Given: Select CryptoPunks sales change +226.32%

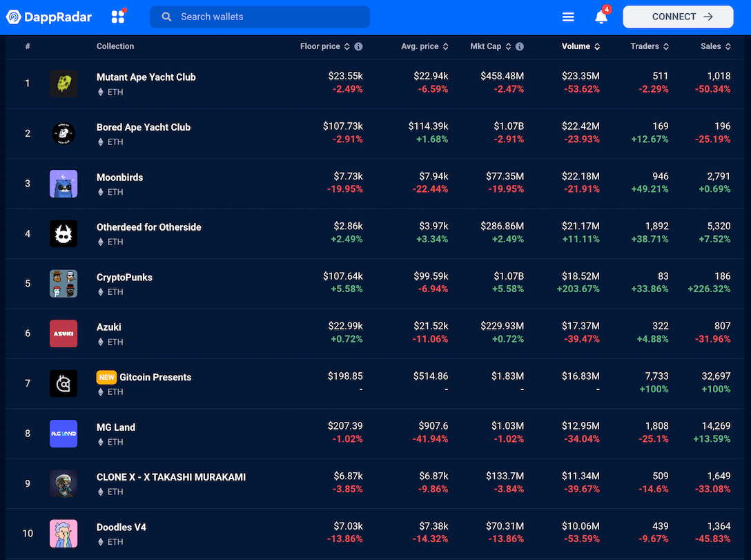Looking at the screenshot, I should click(x=710, y=289).
